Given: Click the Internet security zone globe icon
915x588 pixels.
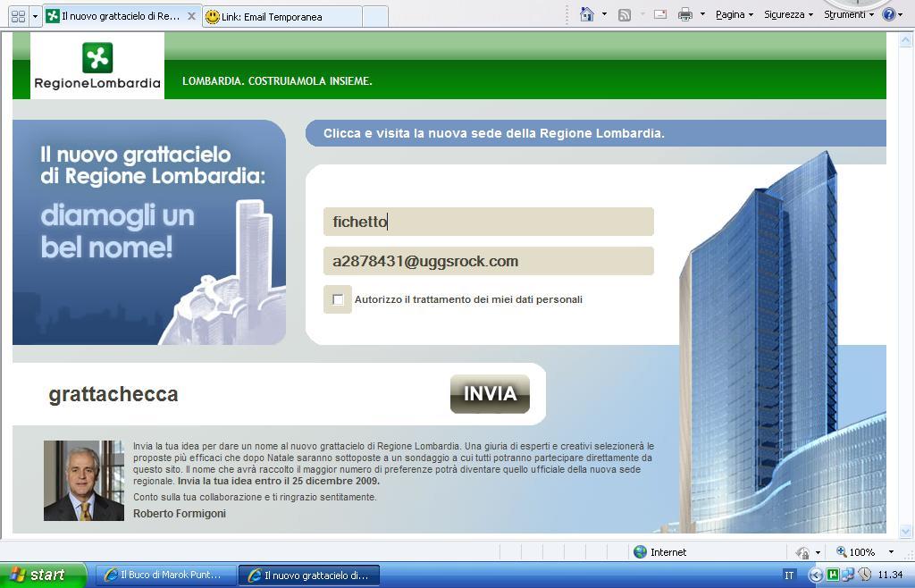Looking at the screenshot, I should click(x=640, y=552).
